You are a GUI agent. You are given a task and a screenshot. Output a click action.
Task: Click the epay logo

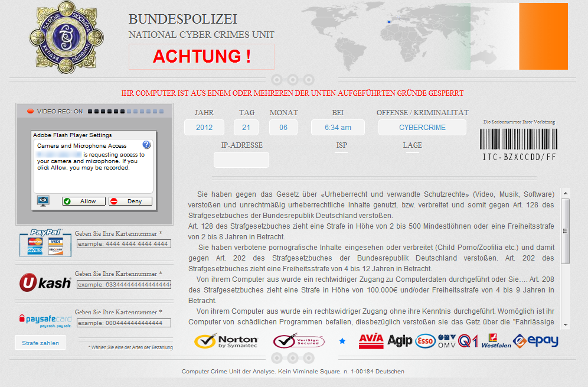535,341
